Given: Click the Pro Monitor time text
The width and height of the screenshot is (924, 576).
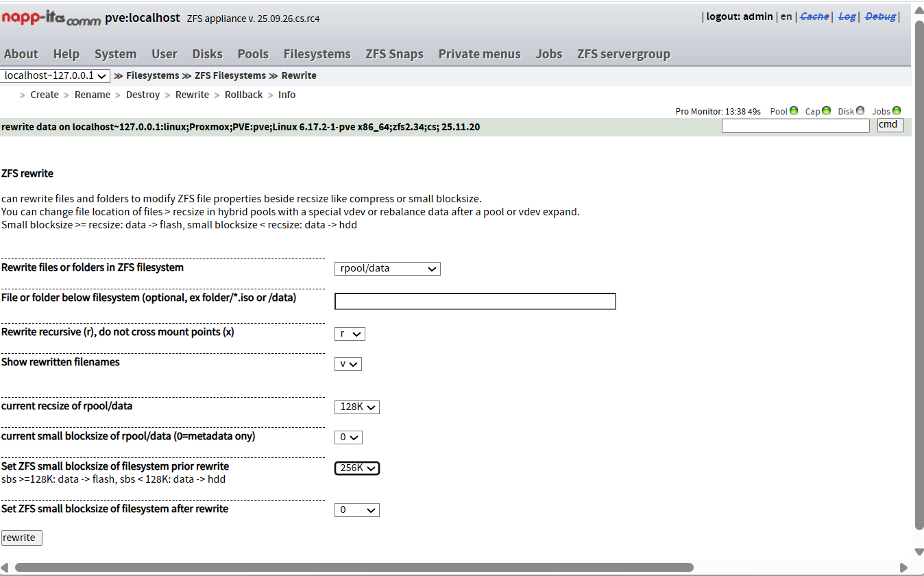Looking at the screenshot, I should tap(718, 111).
